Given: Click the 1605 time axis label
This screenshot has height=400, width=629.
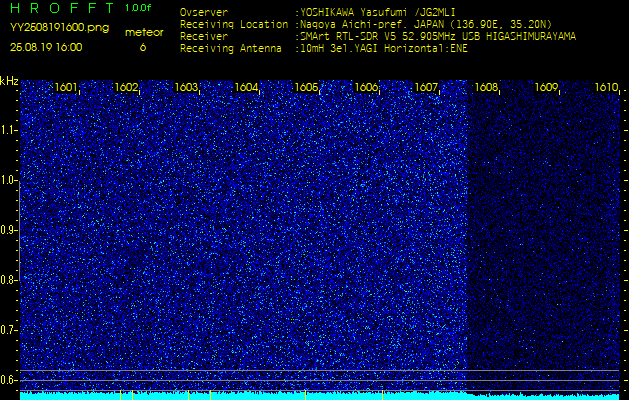Looking at the screenshot, I should tap(306, 87).
